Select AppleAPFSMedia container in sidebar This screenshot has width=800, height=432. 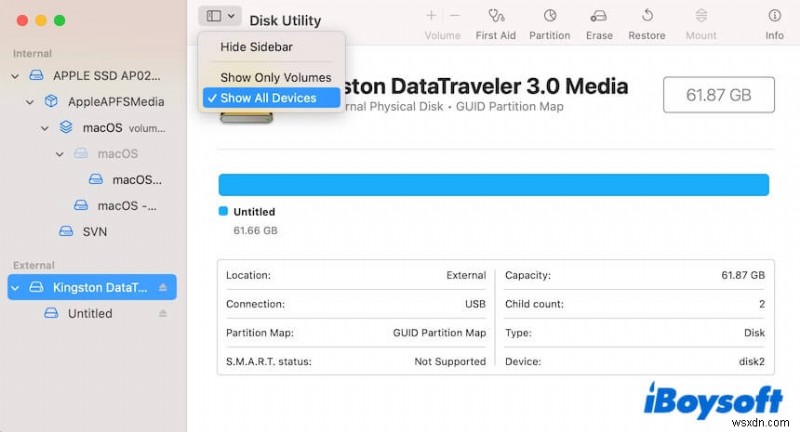[x=92, y=101]
